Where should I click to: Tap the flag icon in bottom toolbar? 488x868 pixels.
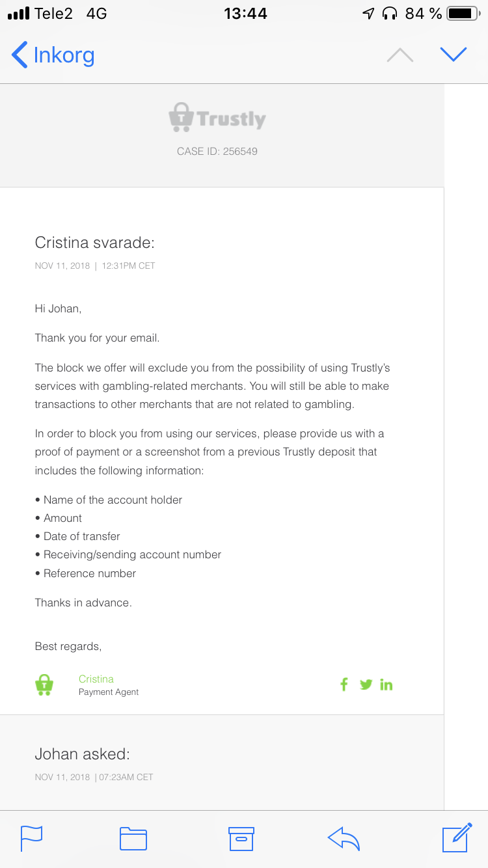[x=32, y=838]
